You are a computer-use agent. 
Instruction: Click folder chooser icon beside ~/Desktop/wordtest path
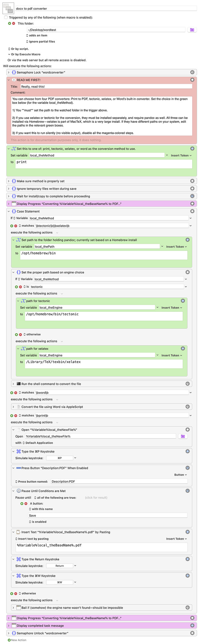192,30
